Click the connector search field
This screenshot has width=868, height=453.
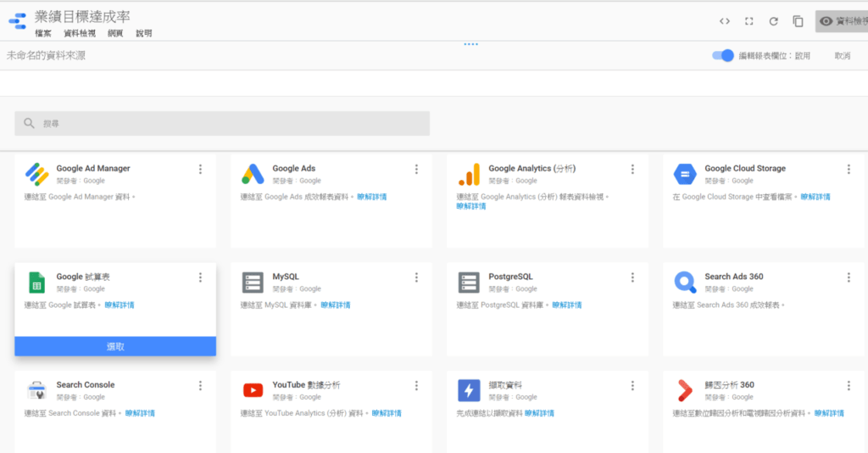tap(222, 124)
